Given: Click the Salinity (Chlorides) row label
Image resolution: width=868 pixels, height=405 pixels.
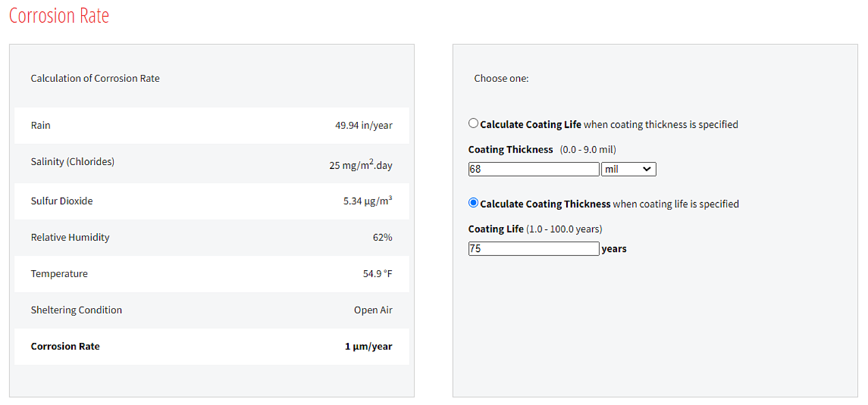Looking at the screenshot, I should [x=72, y=162].
